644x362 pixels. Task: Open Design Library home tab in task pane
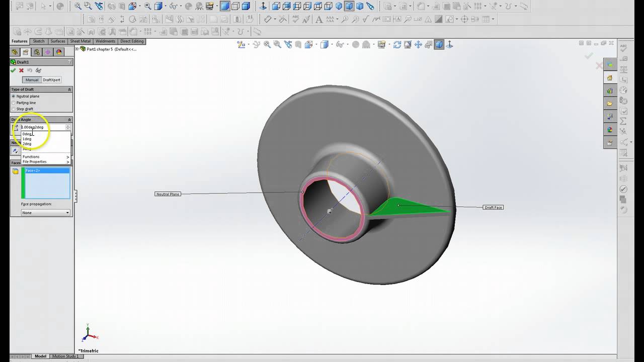point(610,78)
